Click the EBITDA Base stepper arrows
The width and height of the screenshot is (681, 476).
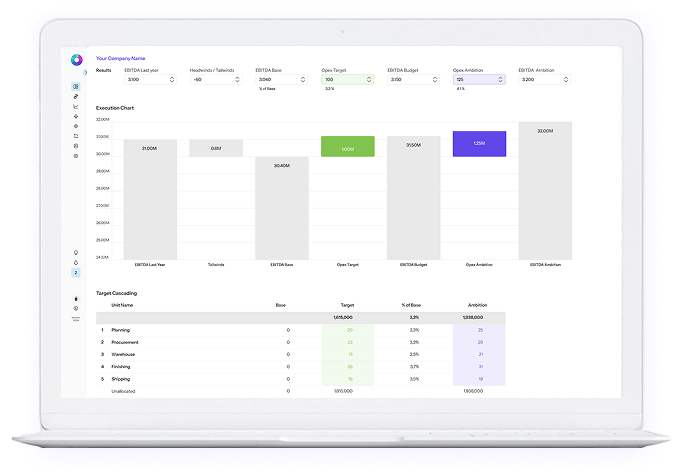(305, 79)
